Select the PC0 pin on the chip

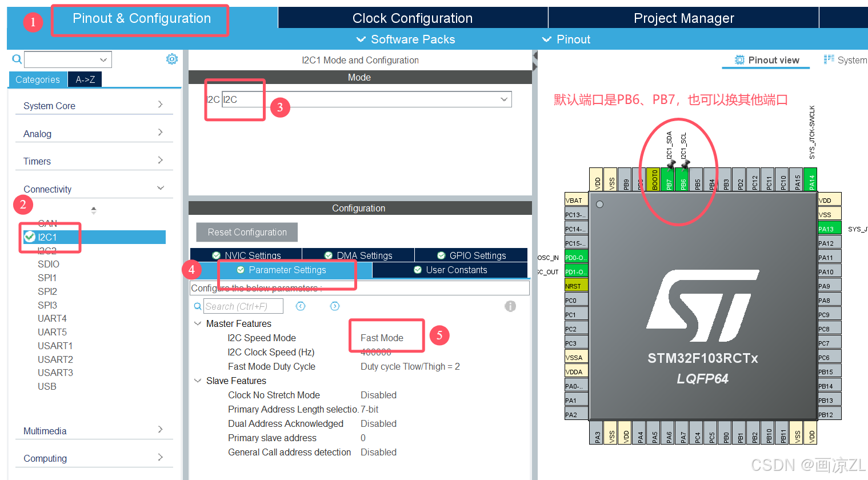click(576, 300)
